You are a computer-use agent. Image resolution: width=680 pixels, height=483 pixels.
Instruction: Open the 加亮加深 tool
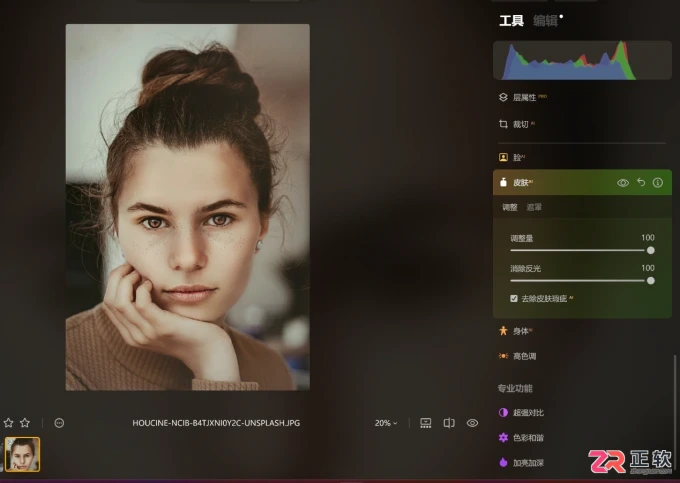point(521,463)
